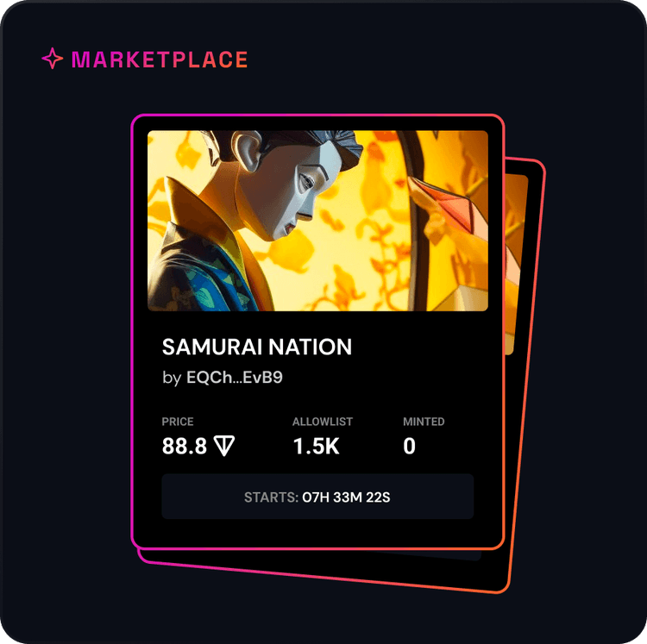
Task: Select the PRICE label
Action: (x=178, y=422)
